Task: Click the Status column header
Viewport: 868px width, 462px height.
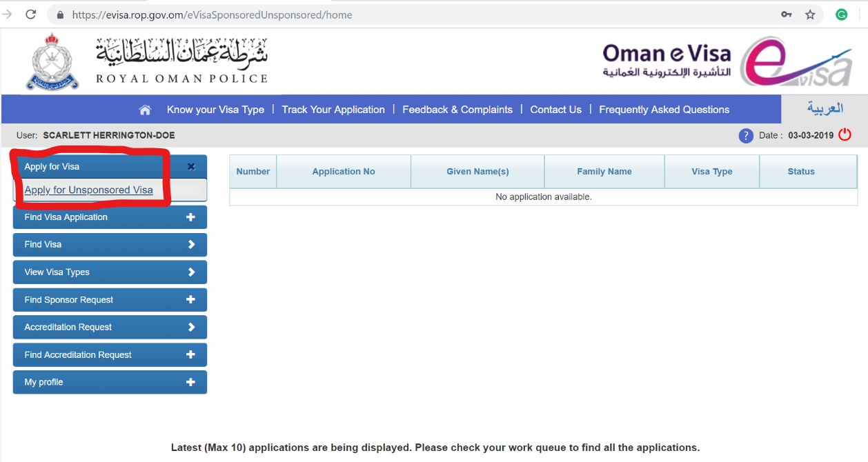Action: 800,172
